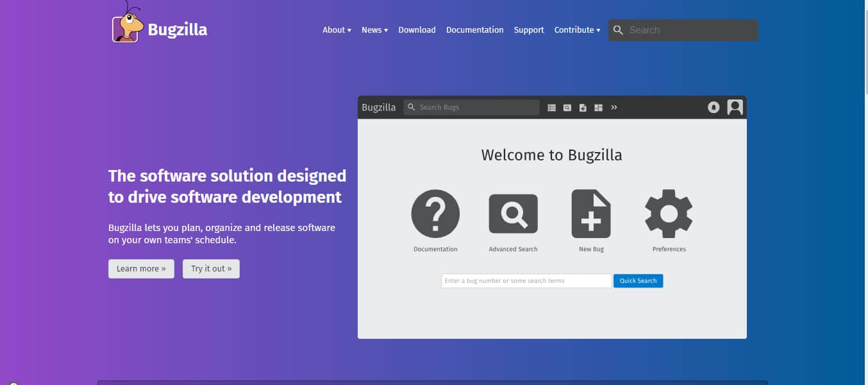
Task: Open the Download page
Action: (x=417, y=30)
